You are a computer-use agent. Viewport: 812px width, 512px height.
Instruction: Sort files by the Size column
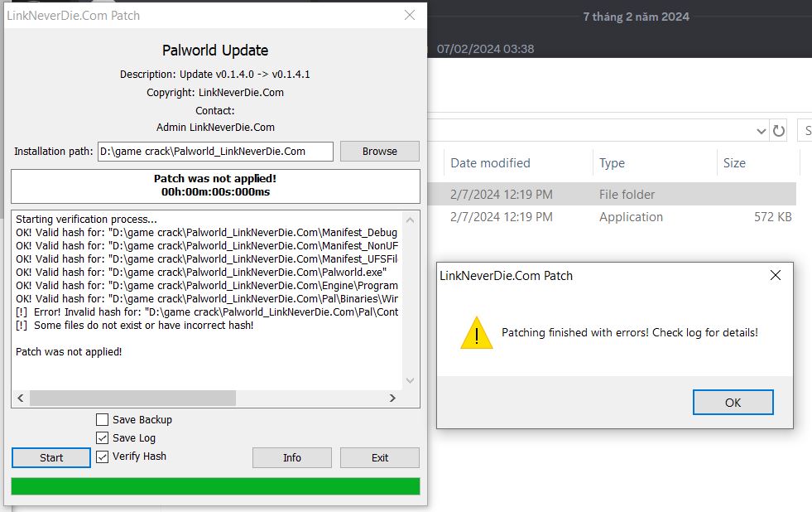(734, 163)
